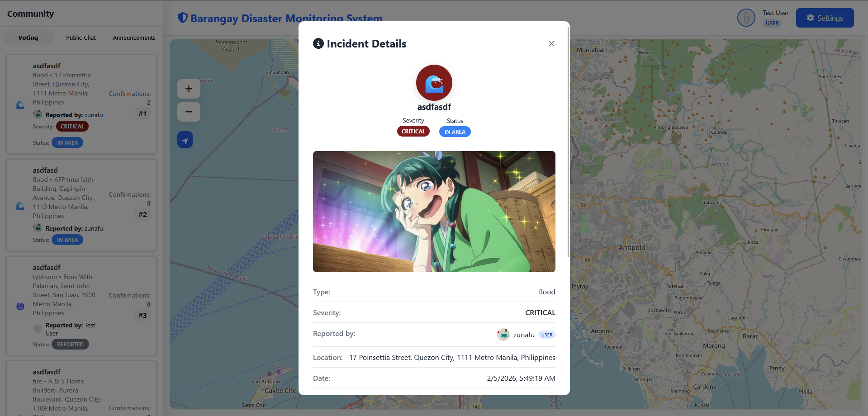
Task: Click flood icon on incident #1 card
Action: tap(20, 105)
